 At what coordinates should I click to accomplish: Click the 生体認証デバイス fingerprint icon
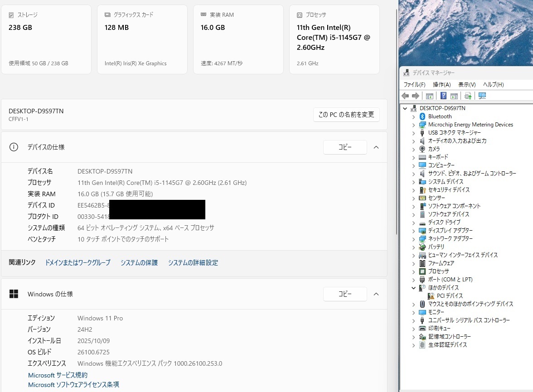pyautogui.click(x=422, y=345)
